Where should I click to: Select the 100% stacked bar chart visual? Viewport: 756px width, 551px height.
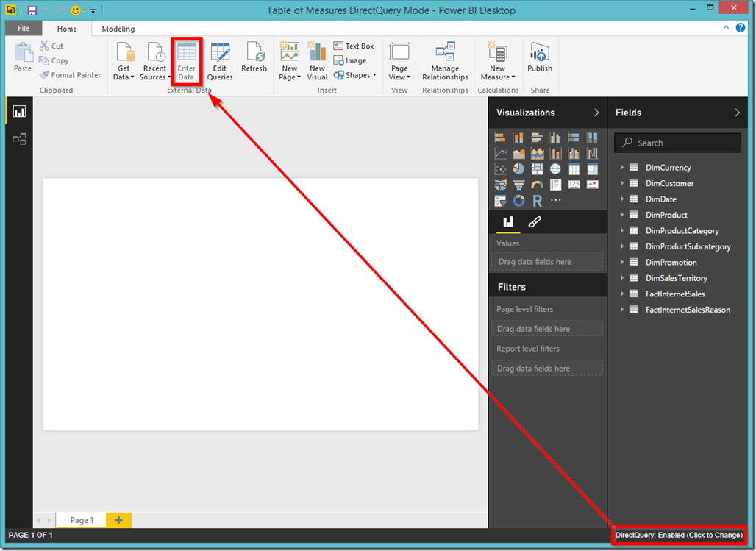(x=574, y=138)
